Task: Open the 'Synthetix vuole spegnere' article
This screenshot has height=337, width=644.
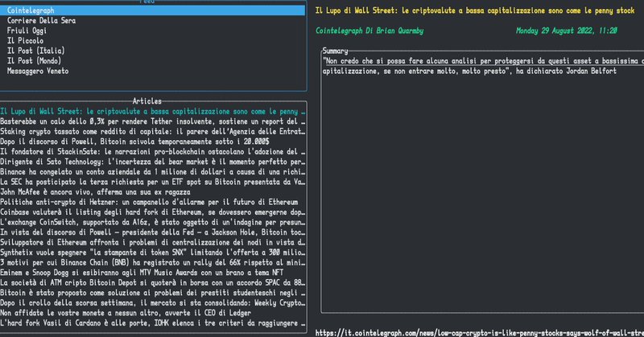Action: [153, 253]
